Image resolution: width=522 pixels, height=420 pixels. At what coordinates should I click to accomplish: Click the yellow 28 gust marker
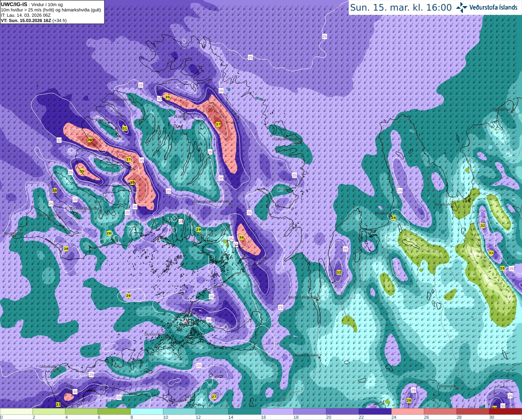[x=55, y=190]
